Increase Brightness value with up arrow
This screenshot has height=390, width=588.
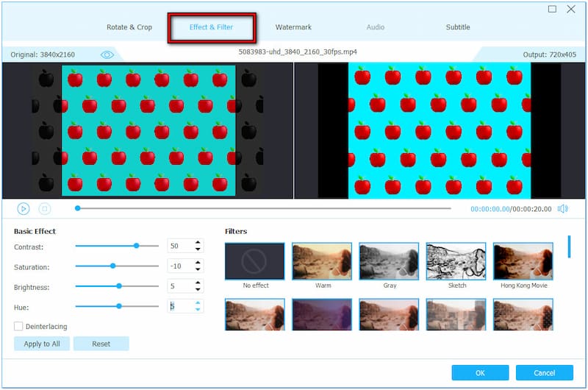(197, 282)
